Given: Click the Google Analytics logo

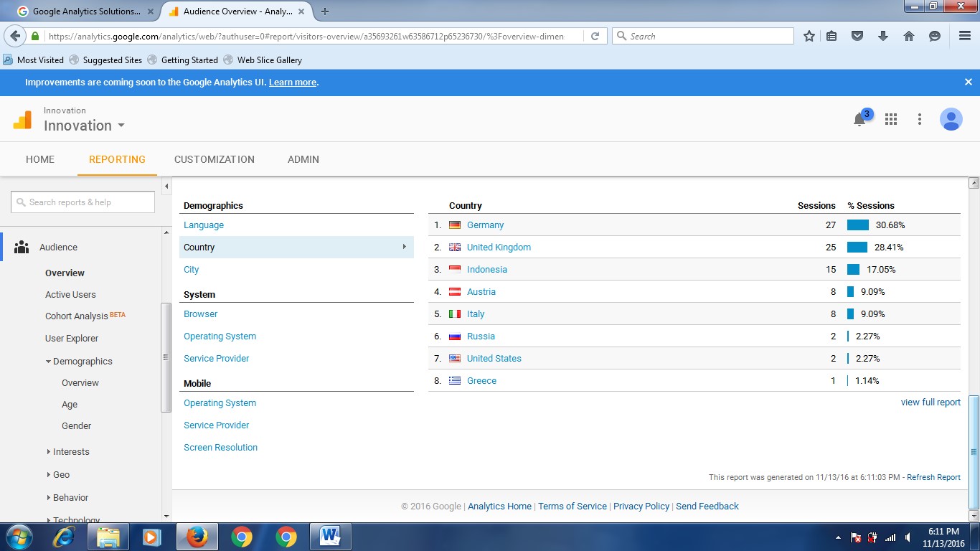Looking at the screenshot, I should tap(22, 119).
